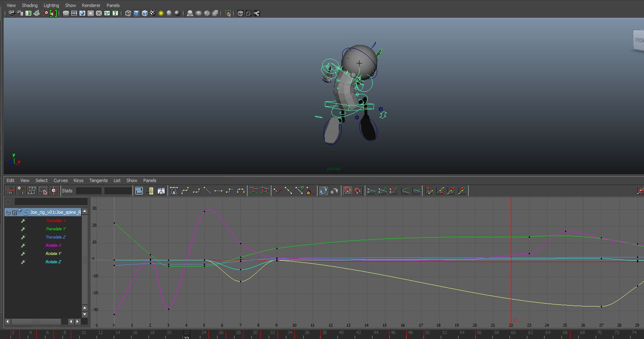Apply step tangents to the curve
The width and height of the screenshot is (644, 339).
tap(229, 190)
